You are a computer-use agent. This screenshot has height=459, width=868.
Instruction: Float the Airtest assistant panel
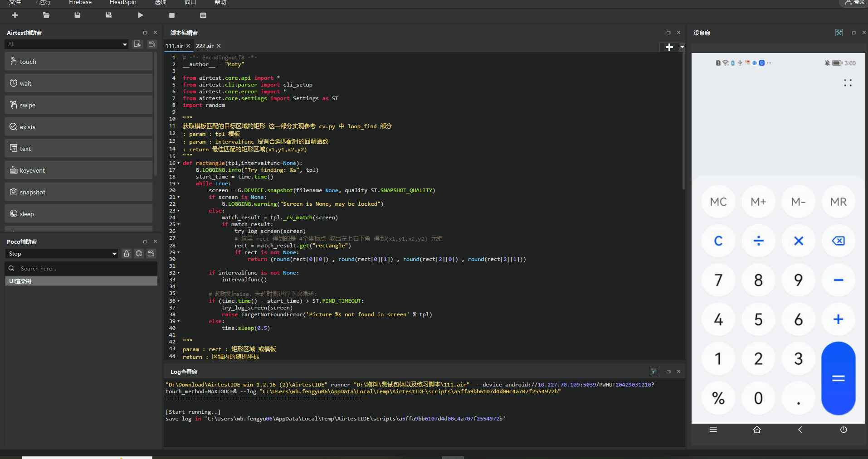(x=145, y=33)
